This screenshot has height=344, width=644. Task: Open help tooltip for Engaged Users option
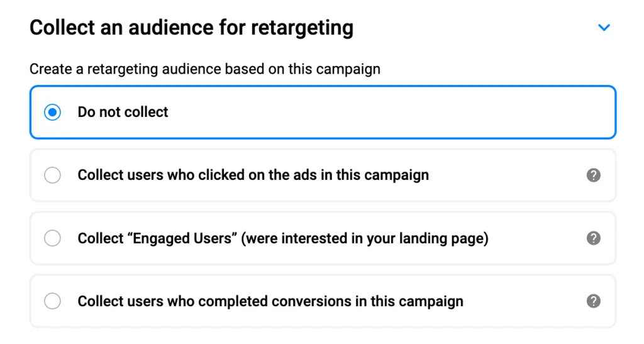coord(593,238)
